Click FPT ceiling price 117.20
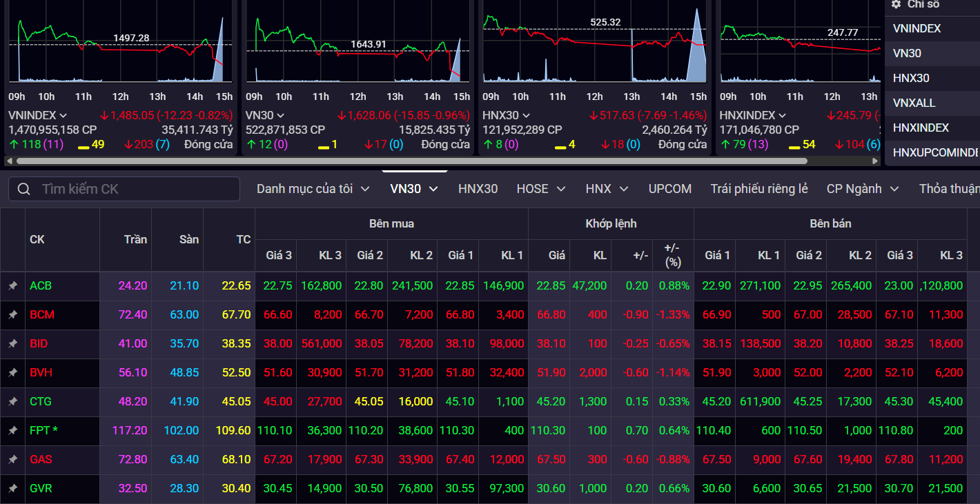Screen dimensions: 980x504 coord(130,430)
